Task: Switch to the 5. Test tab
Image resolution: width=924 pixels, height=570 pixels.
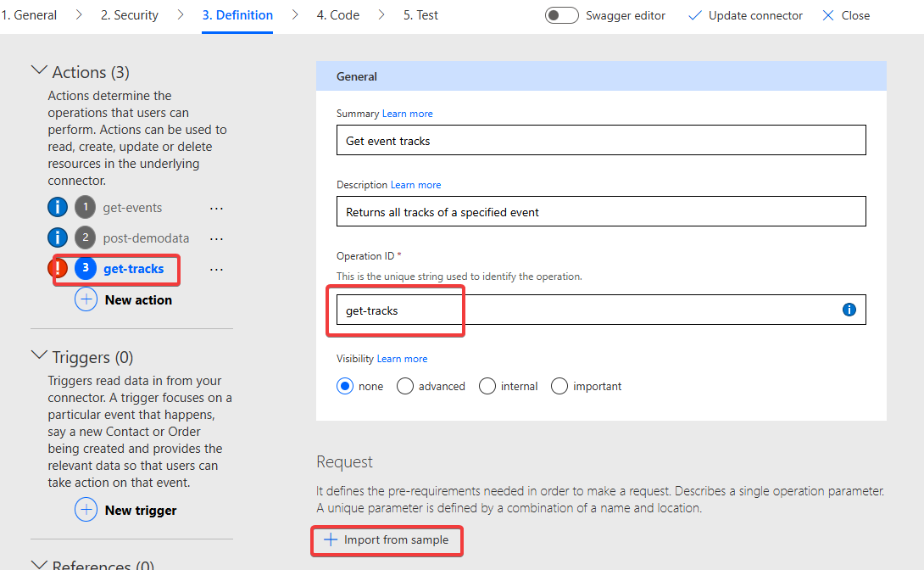Action: coord(420,14)
